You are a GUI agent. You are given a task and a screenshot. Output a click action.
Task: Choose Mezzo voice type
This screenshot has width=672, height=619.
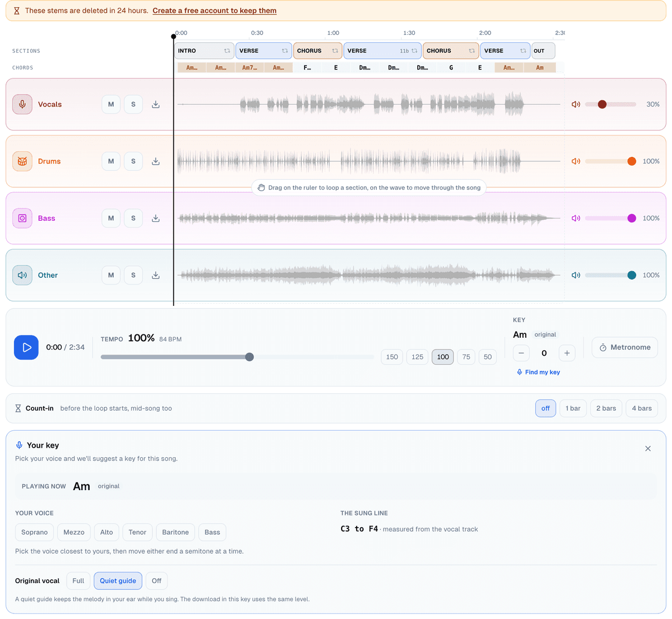pos(74,532)
